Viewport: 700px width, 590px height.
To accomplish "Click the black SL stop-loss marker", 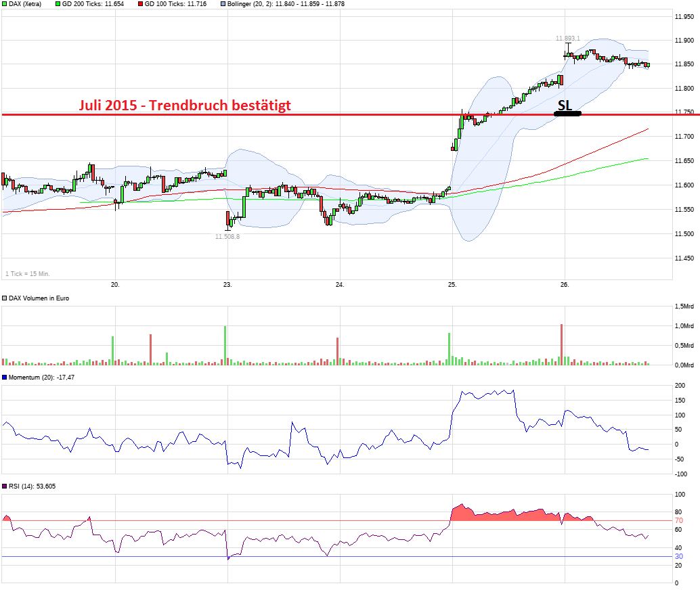I will [x=567, y=114].
